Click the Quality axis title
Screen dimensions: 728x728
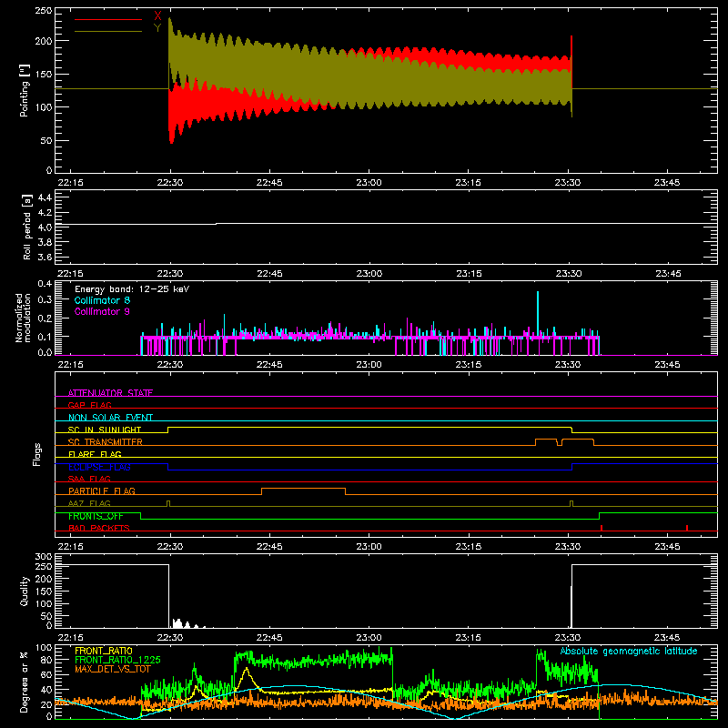point(25,591)
